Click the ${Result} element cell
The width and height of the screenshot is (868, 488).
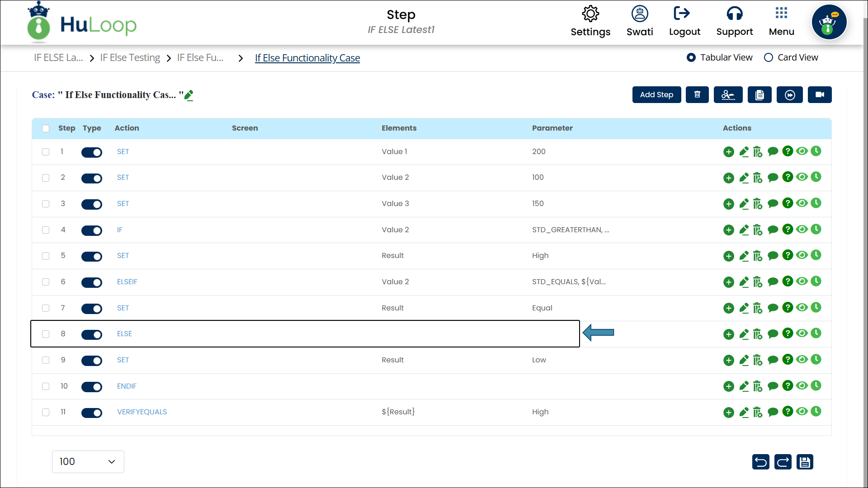398,412
